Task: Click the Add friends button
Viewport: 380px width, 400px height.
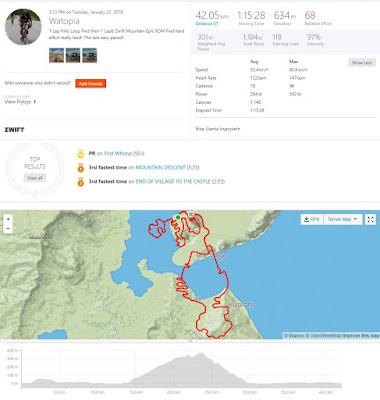Action: [91, 83]
